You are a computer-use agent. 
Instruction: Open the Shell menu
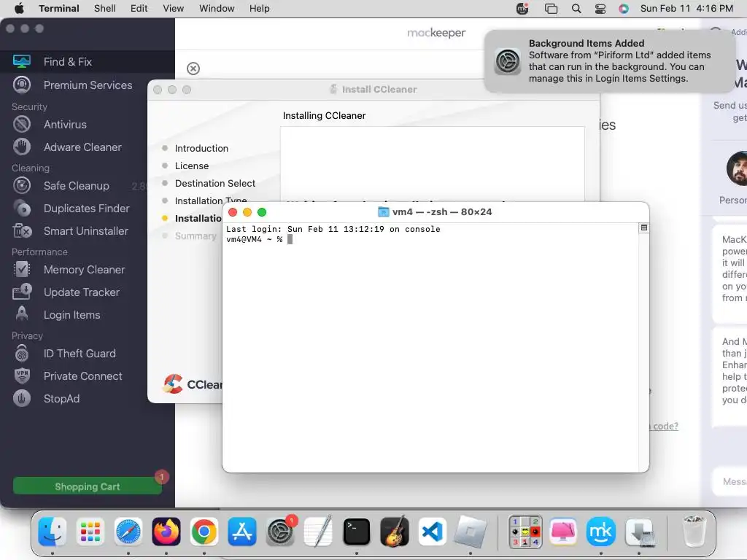[x=105, y=9]
